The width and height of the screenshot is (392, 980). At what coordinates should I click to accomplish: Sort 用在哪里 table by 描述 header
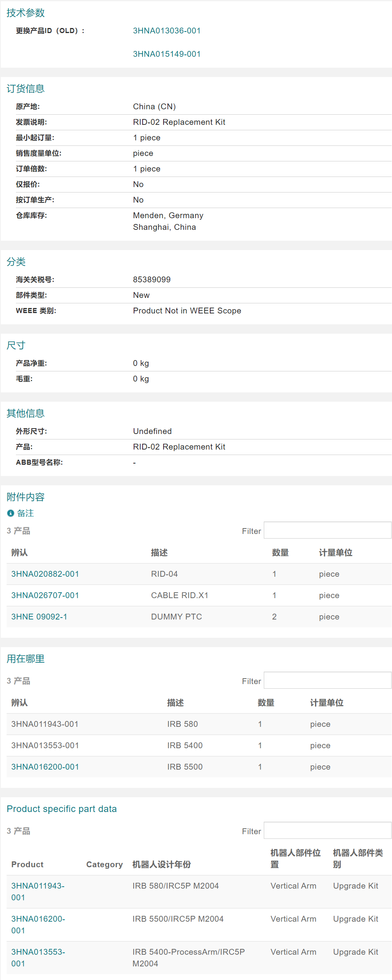(176, 703)
